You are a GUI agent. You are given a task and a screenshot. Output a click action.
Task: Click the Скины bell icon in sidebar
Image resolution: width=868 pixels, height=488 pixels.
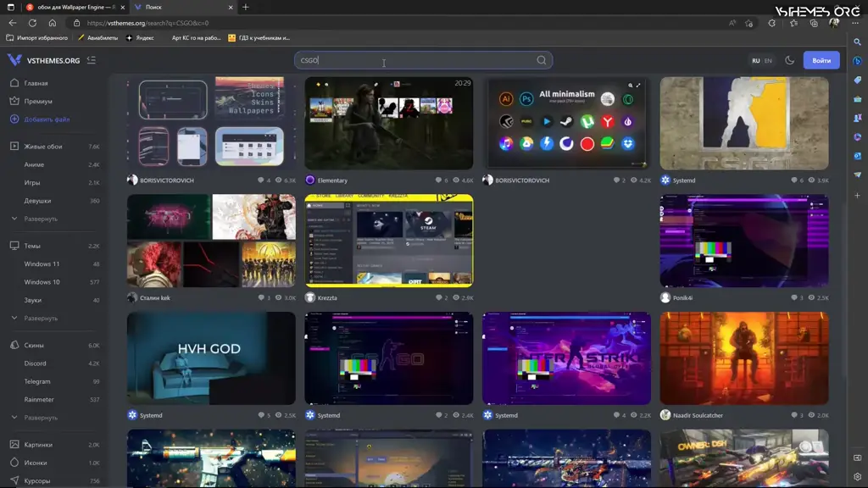click(13, 343)
